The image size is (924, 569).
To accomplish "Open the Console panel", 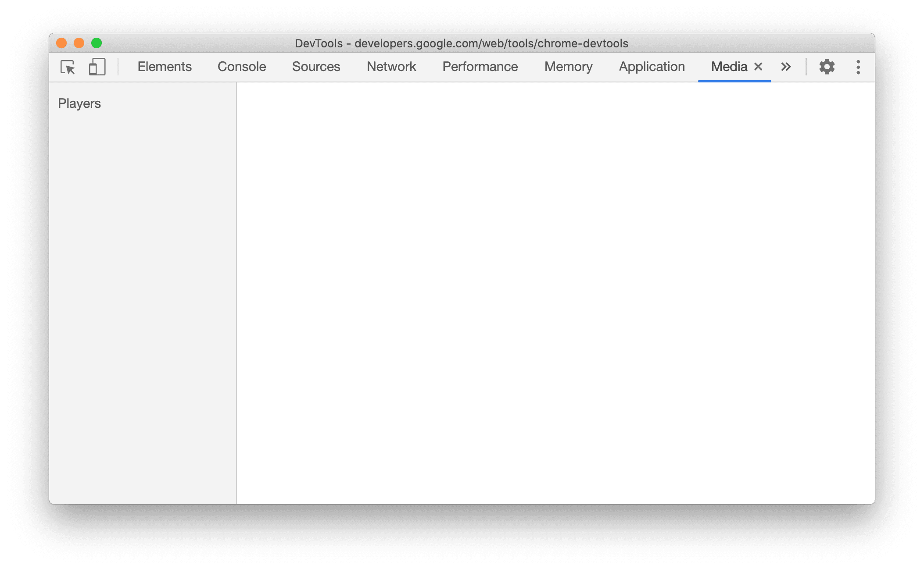I will pyautogui.click(x=242, y=67).
